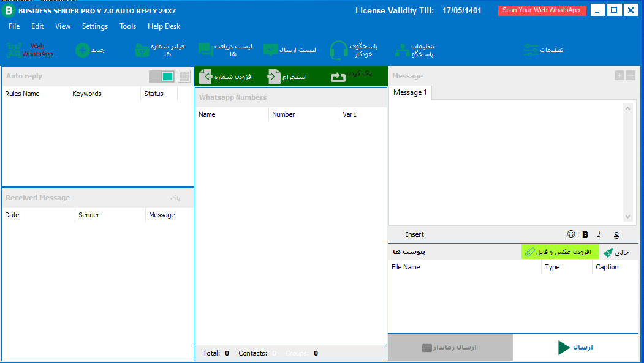The height and width of the screenshot is (363, 644).
Task: Click the brush icon to clear attachments
Action: click(608, 252)
